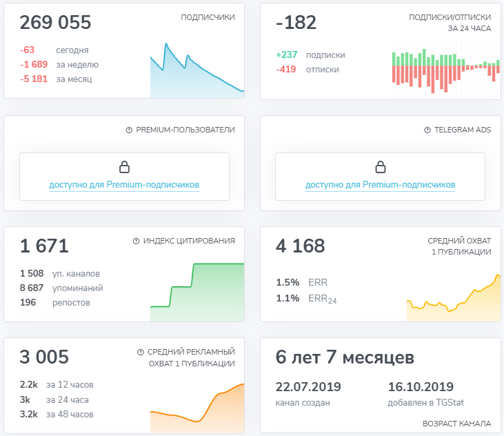Click the 269 055 subscribers count
This screenshot has width=504, height=436.
point(55,23)
